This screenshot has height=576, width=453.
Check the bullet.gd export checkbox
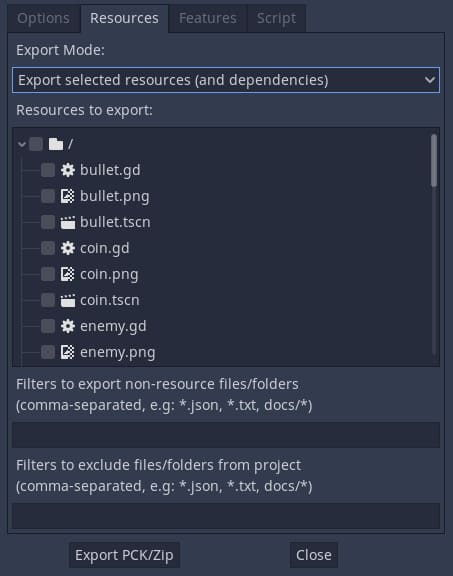pos(48,170)
